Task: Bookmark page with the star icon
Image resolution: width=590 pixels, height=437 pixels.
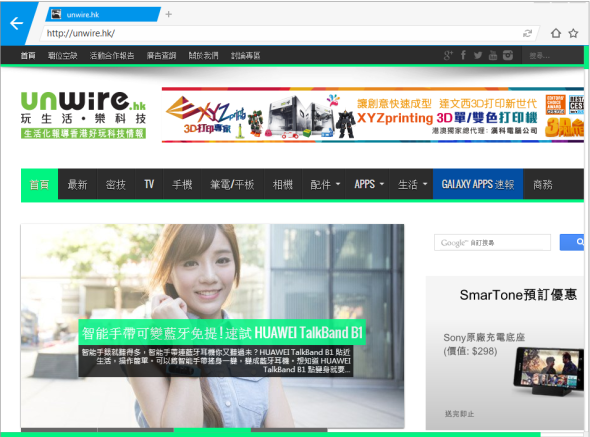Action: click(x=573, y=33)
